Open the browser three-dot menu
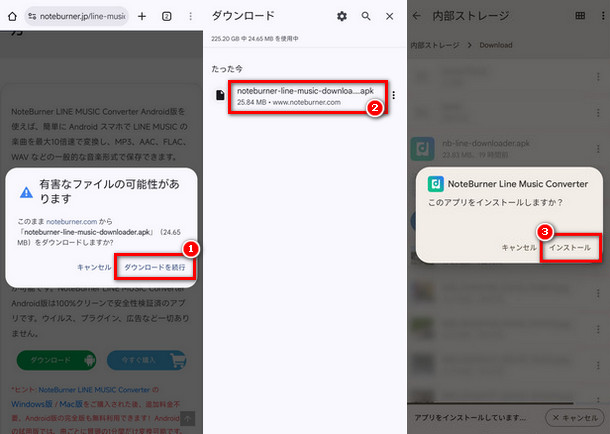Screen dimensions: 610x434 (191, 16)
